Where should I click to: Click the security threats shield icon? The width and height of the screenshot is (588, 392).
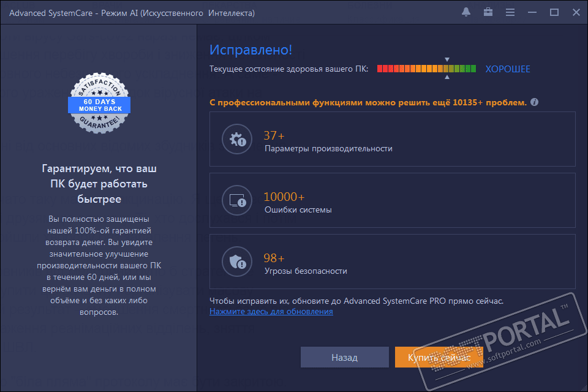point(237,262)
